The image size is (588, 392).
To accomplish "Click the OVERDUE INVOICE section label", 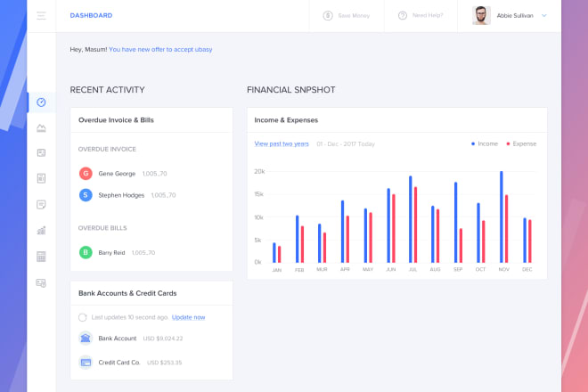I will (107, 149).
